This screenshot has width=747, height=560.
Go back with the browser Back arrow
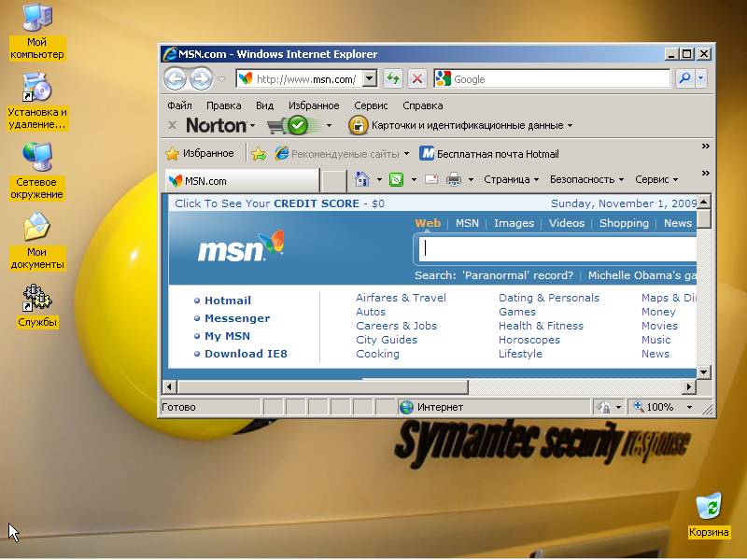coord(175,79)
